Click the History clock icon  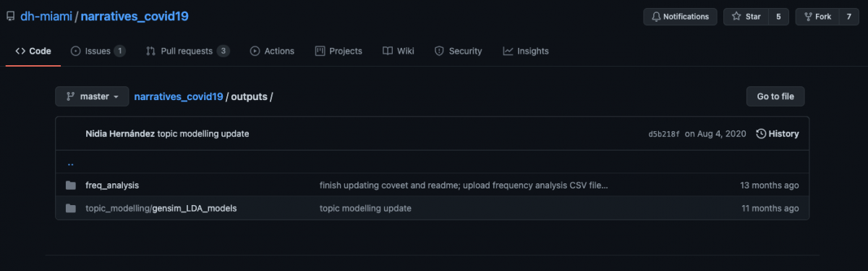tap(761, 134)
